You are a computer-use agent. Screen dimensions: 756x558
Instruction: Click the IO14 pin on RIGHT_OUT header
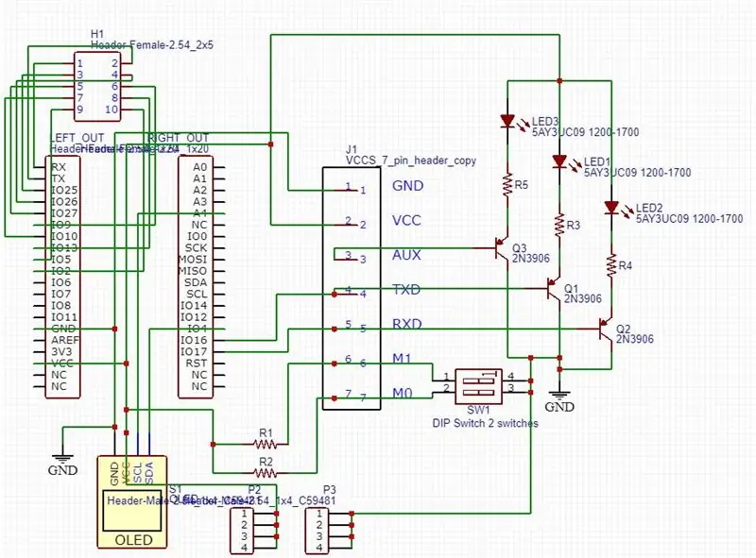pyautogui.click(x=194, y=306)
